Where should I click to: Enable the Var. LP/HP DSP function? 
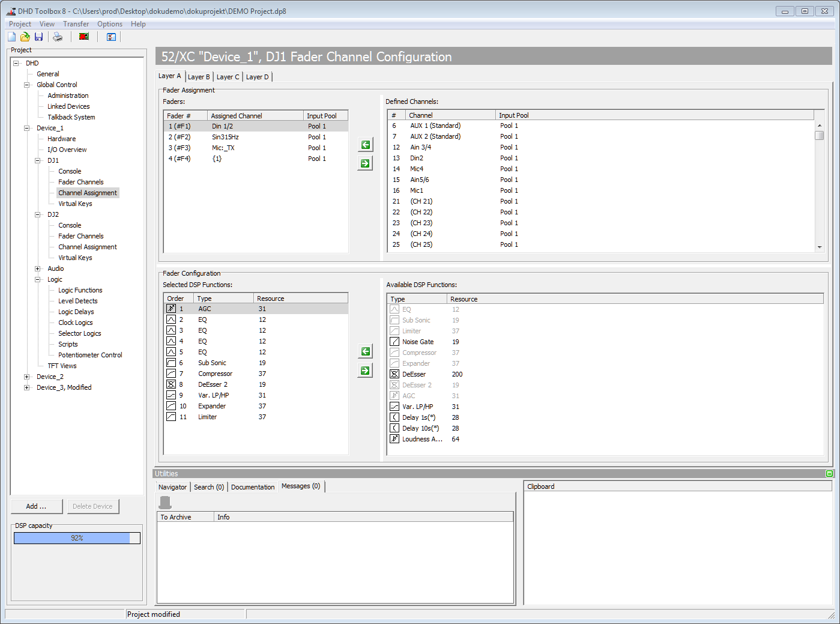394,406
